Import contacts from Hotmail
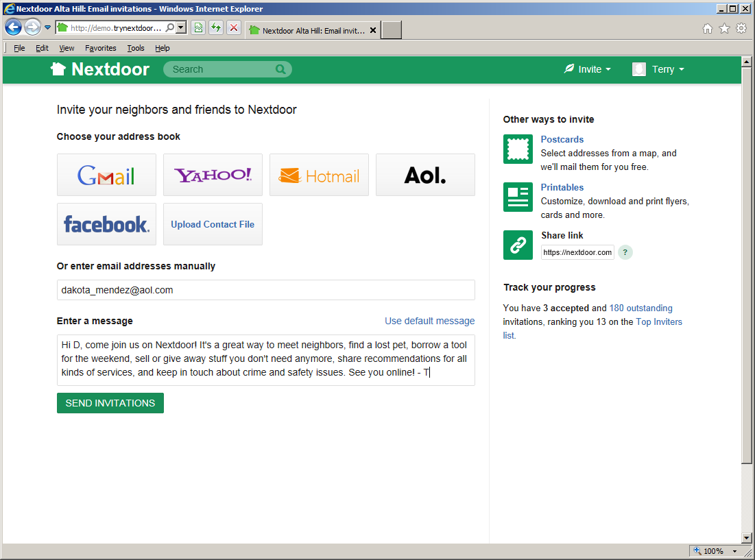 point(319,175)
